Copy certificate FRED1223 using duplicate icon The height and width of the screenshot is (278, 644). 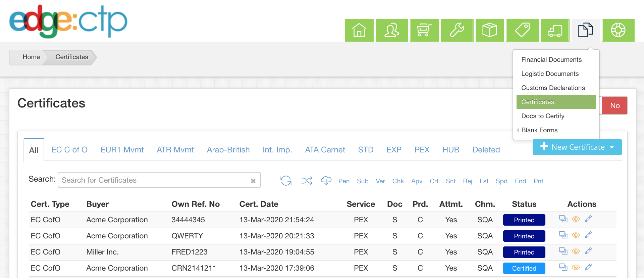(563, 251)
